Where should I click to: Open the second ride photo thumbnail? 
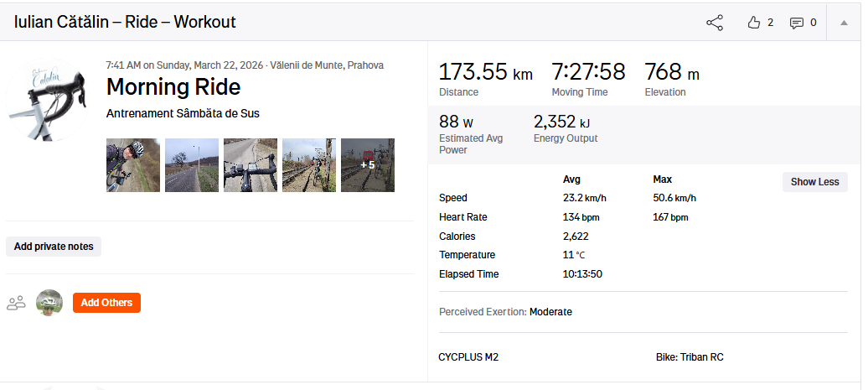191,165
